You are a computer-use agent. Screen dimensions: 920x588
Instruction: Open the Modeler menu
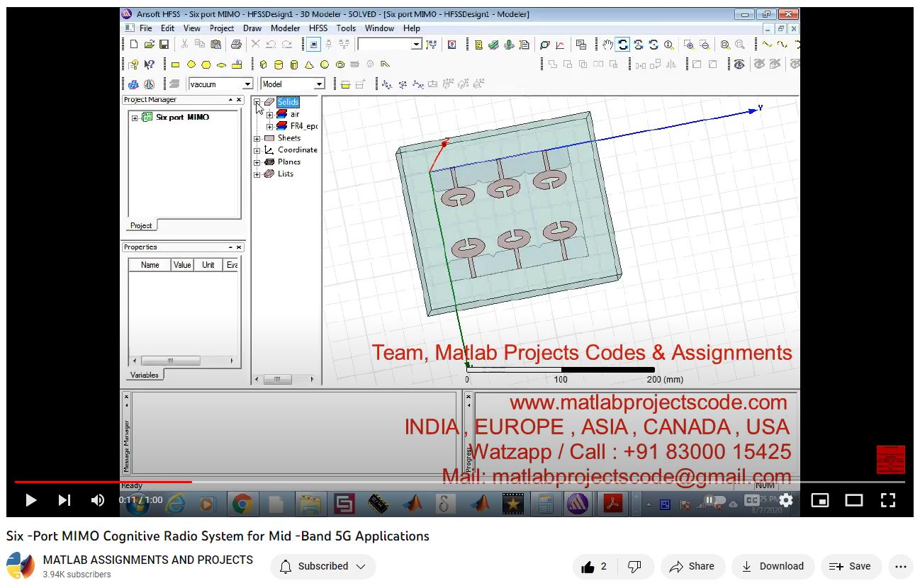(285, 28)
